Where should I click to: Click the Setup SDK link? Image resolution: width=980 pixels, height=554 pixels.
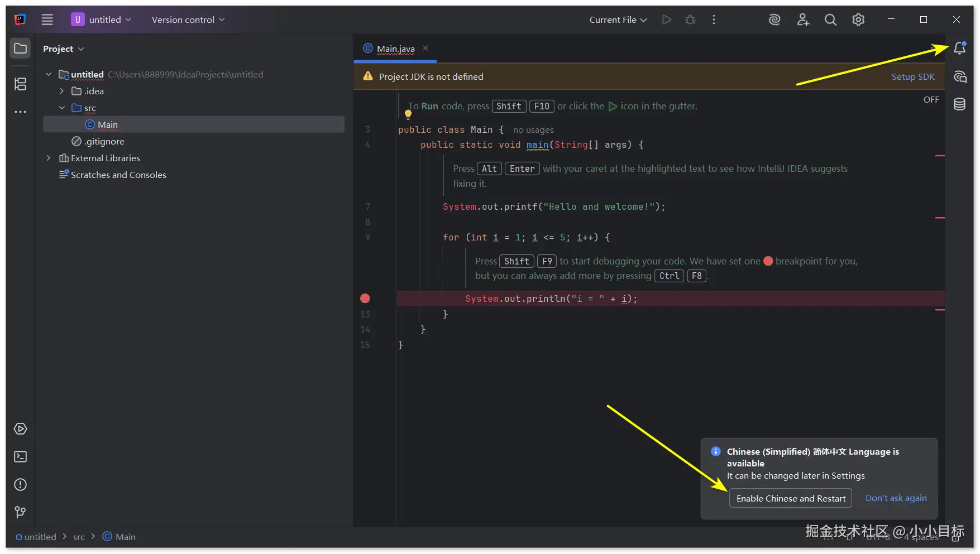(913, 76)
